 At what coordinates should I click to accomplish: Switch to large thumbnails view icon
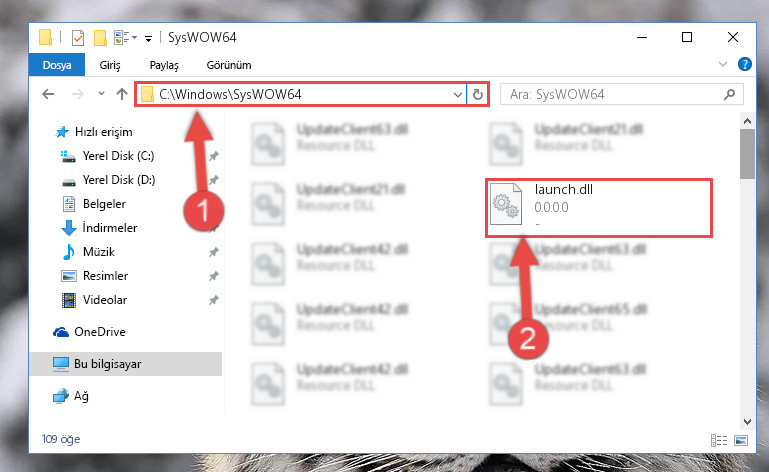(x=741, y=440)
